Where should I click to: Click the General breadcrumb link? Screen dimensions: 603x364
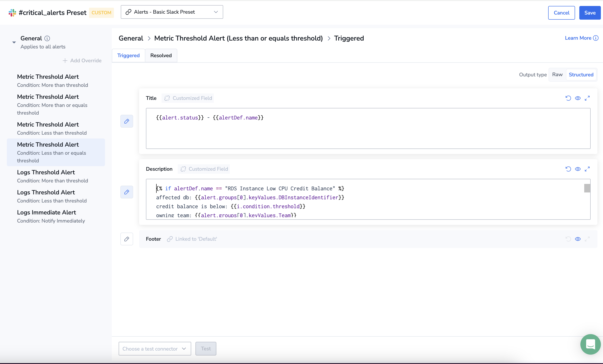[131, 38]
